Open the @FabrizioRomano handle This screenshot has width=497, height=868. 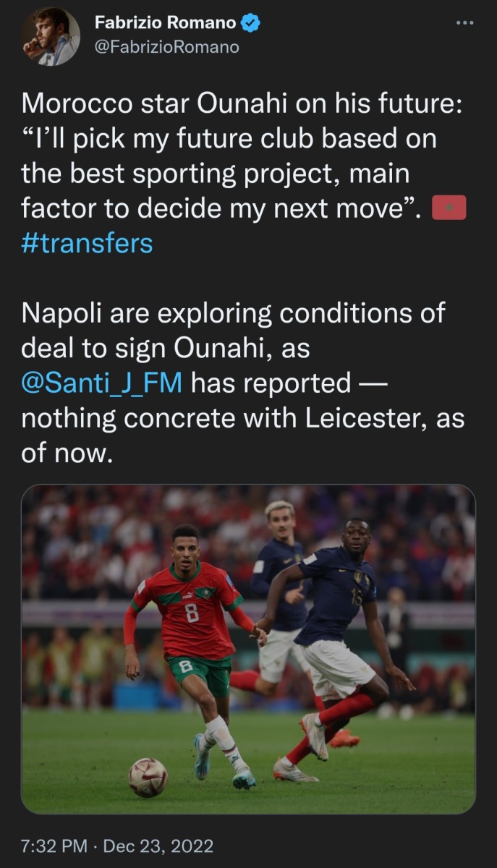(x=166, y=48)
